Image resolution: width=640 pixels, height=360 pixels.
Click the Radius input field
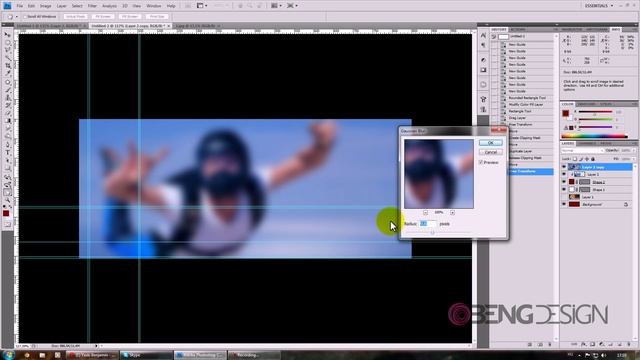[x=428, y=224]
